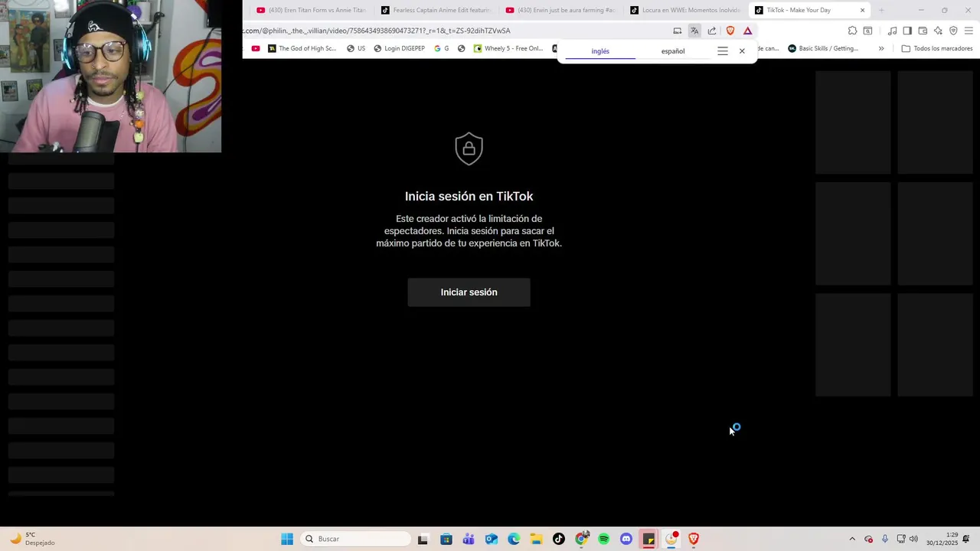Open the Login DIGEPEP bookmark

(399, 48)
